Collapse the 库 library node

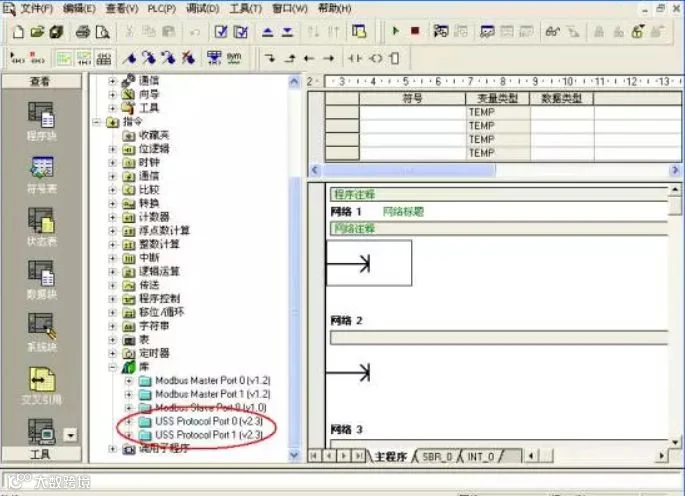coord(112,367)
